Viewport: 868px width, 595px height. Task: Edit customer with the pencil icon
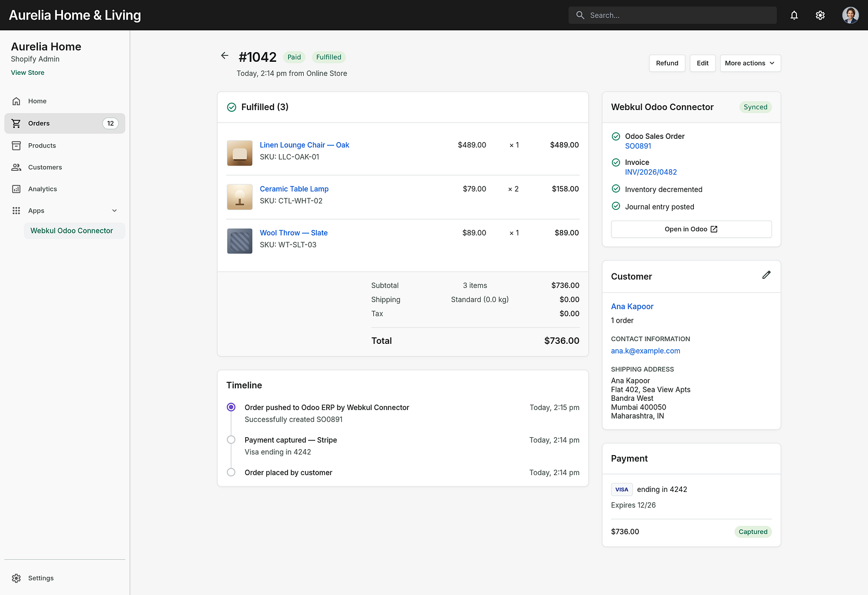[766, 275]
